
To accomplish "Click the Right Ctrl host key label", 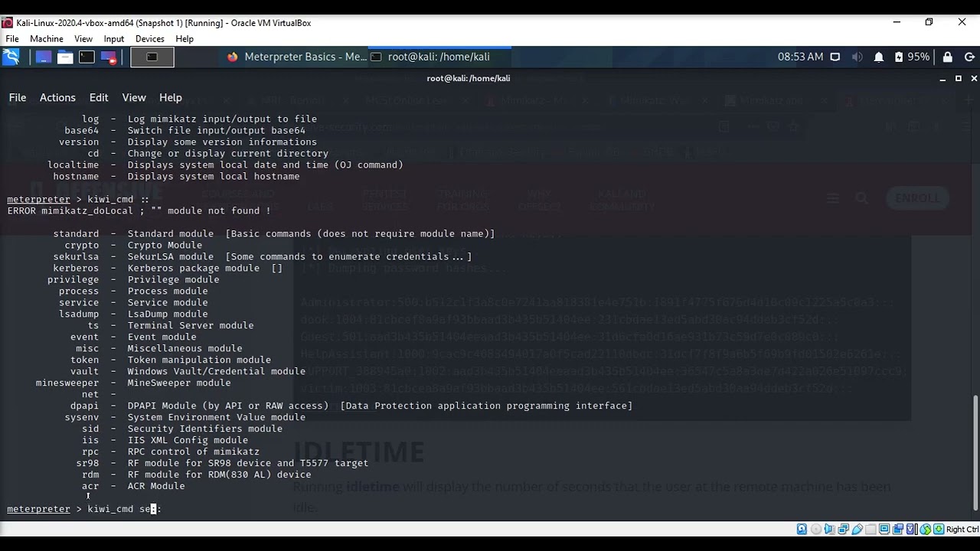I will [962, 529].
